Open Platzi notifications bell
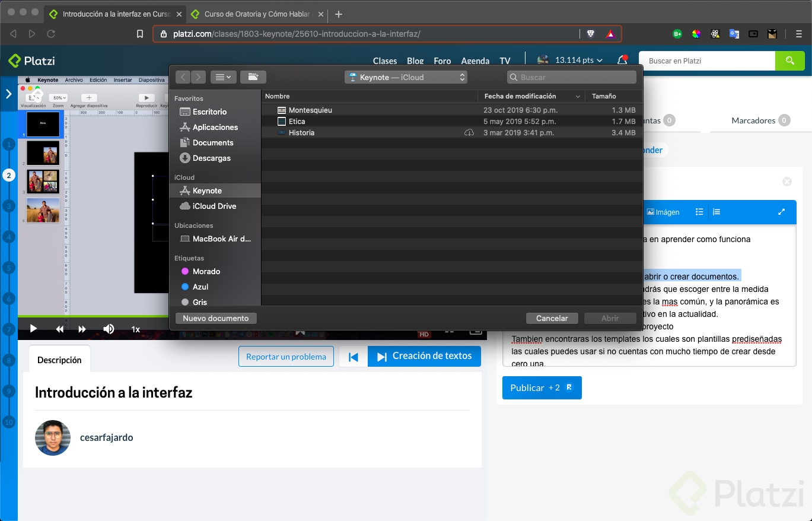Screen dimensions: 812x521 (622, 60)
